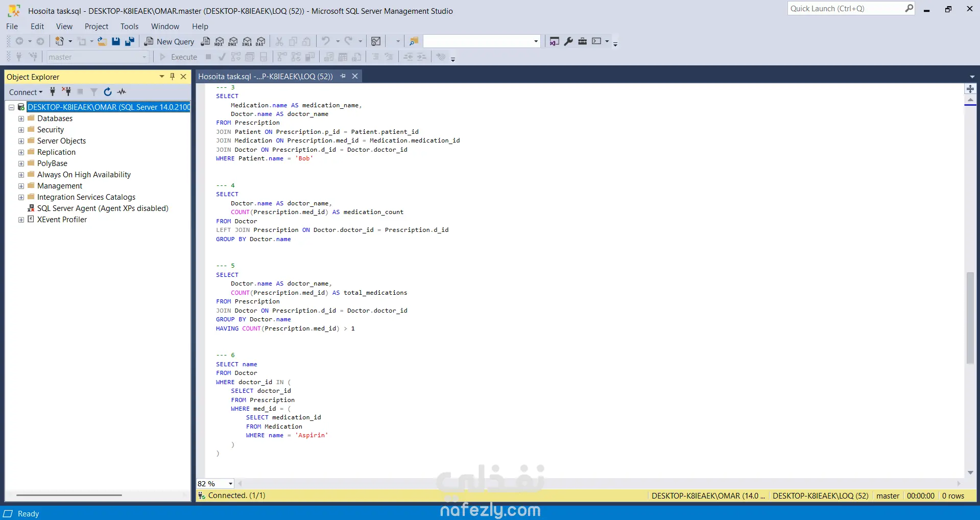Image resolution: width=980 pixels, height=520 pixels.
Task: Open the Connect dropdown in Object Explorer
Action: [26, 92]
